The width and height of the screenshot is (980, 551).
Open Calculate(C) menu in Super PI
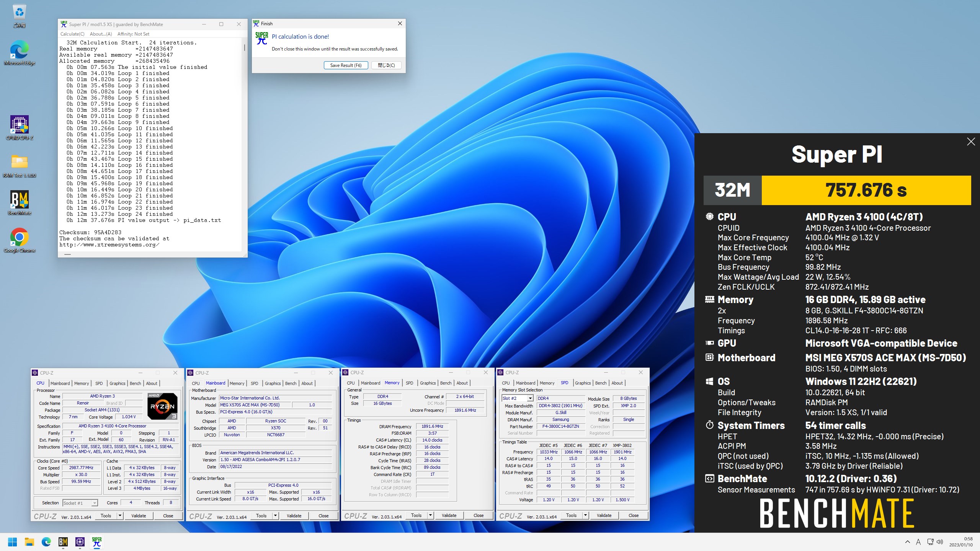tap(72, 34)
